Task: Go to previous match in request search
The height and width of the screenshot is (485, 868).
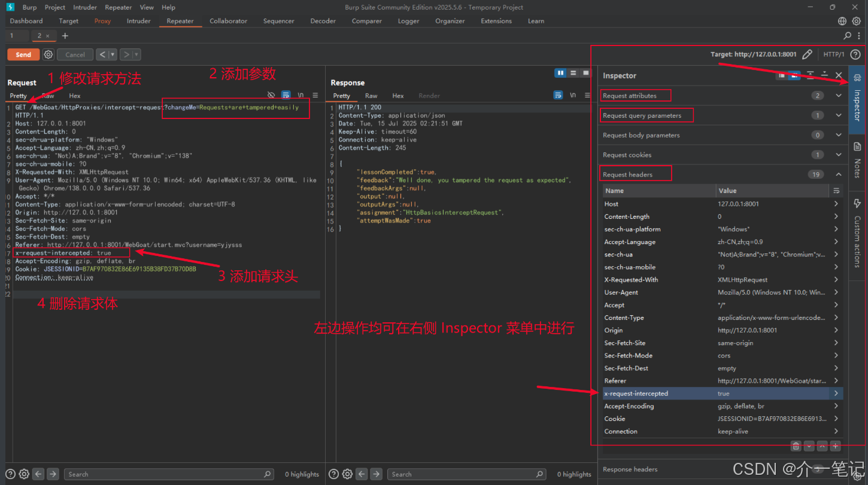Action: click(39, 474)
